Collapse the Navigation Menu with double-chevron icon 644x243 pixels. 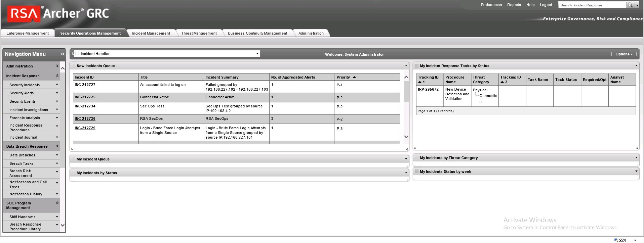tap(62, 54)
